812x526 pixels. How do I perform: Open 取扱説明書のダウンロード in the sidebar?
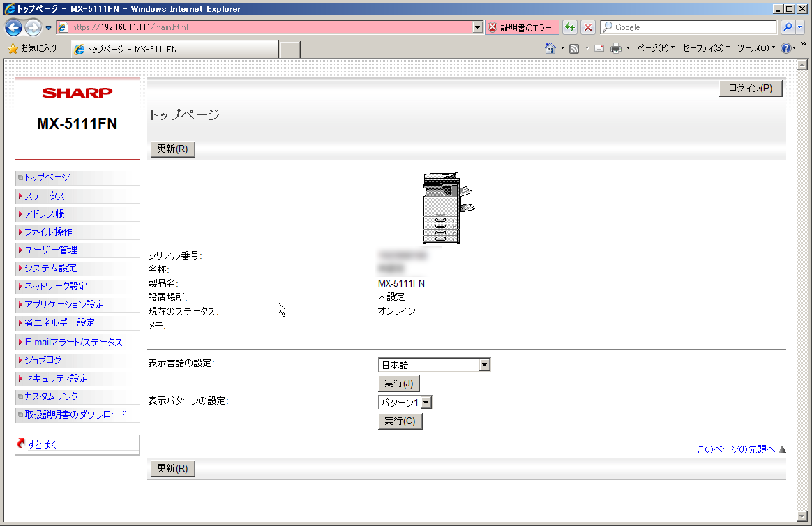pyautogui.click(x=75, y=414)
